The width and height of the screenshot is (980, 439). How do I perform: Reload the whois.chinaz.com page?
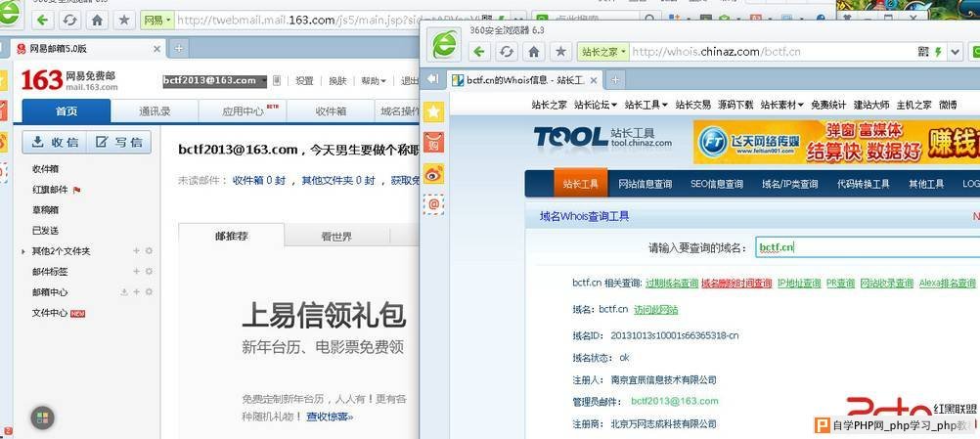click(507, 51)
